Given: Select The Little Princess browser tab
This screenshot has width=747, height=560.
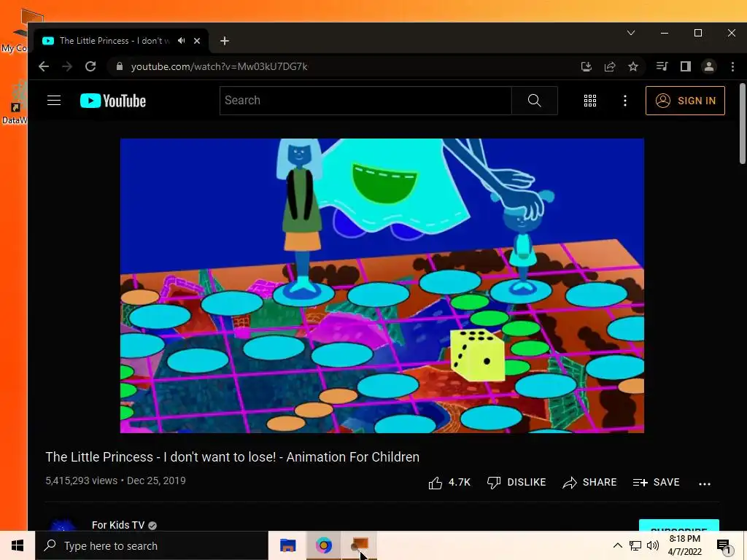Looking at the screenshot, I should point(121,41).
